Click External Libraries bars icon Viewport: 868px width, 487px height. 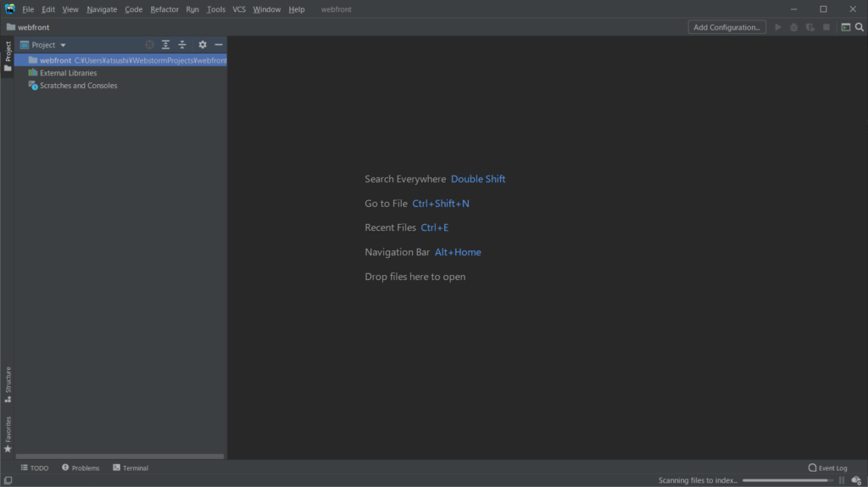[x=33, y=73]
